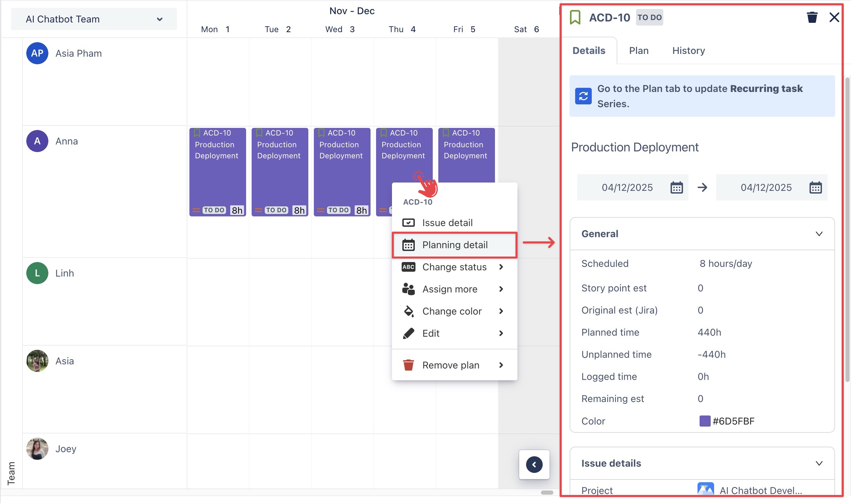
Task: Open the AI Chatbot Team dropdown
Action: pos(94,19)
